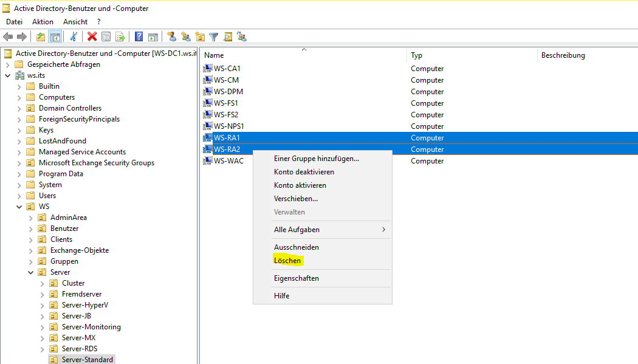Image resolution: width=638 pixels, height=364 pixels.
Task: Open the Datei menu
Action: pos(14,21)
